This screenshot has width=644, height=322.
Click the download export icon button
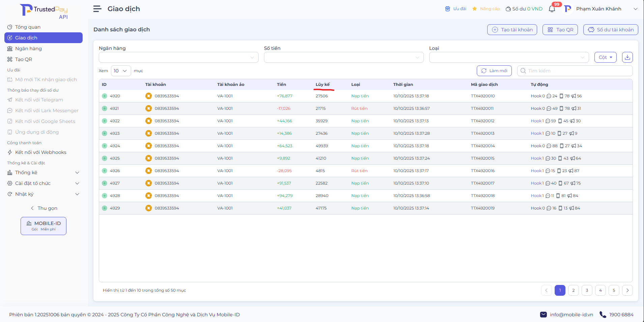click(x=627, y=57)
